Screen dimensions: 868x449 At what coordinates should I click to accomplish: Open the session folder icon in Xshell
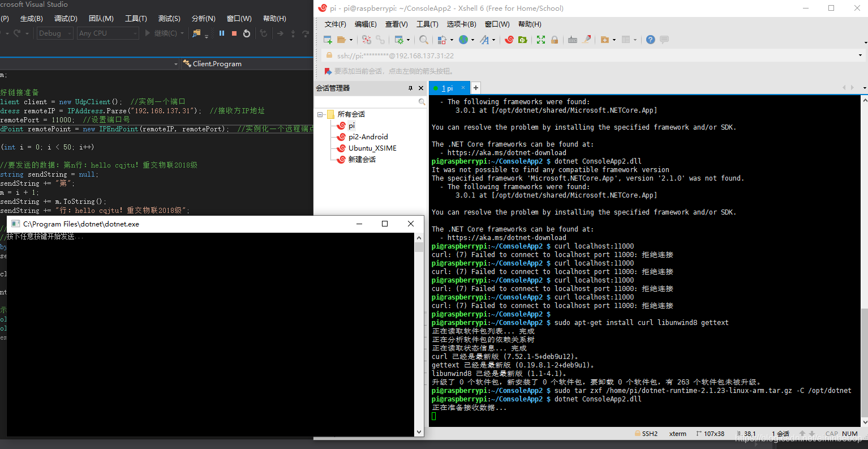pyautogui.click(x=341, y=40)
